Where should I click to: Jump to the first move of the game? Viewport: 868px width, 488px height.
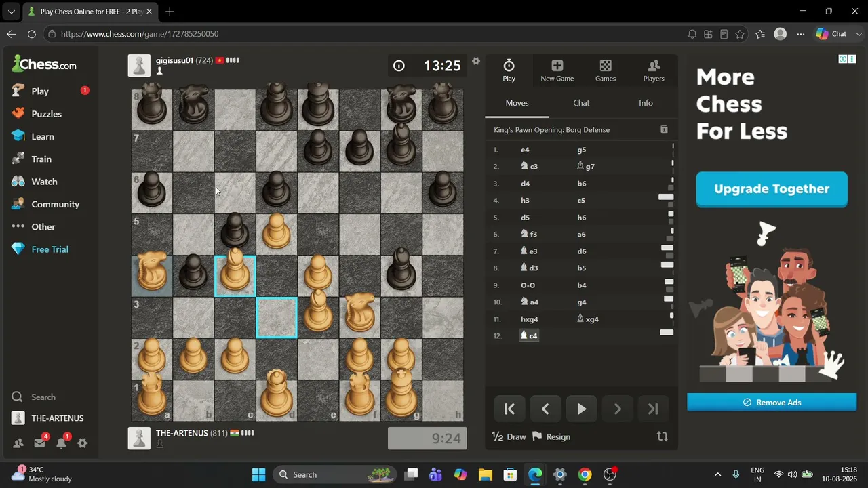pos(510,409)
